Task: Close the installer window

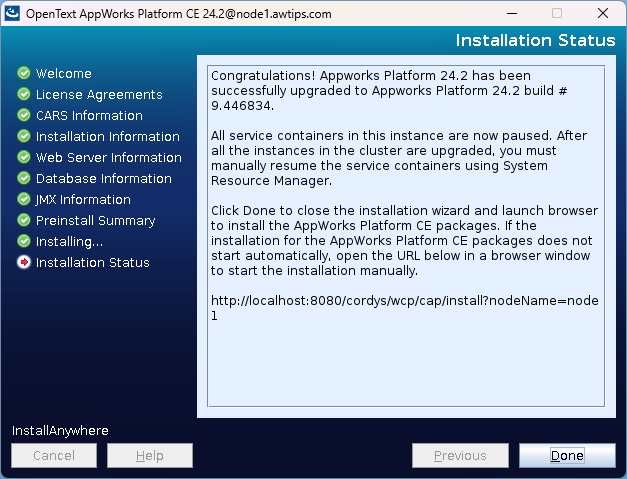Action: coord(603,14)
